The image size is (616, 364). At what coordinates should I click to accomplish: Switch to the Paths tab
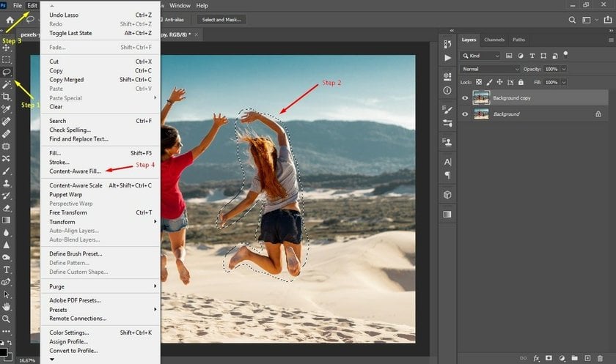coord(518,40)
